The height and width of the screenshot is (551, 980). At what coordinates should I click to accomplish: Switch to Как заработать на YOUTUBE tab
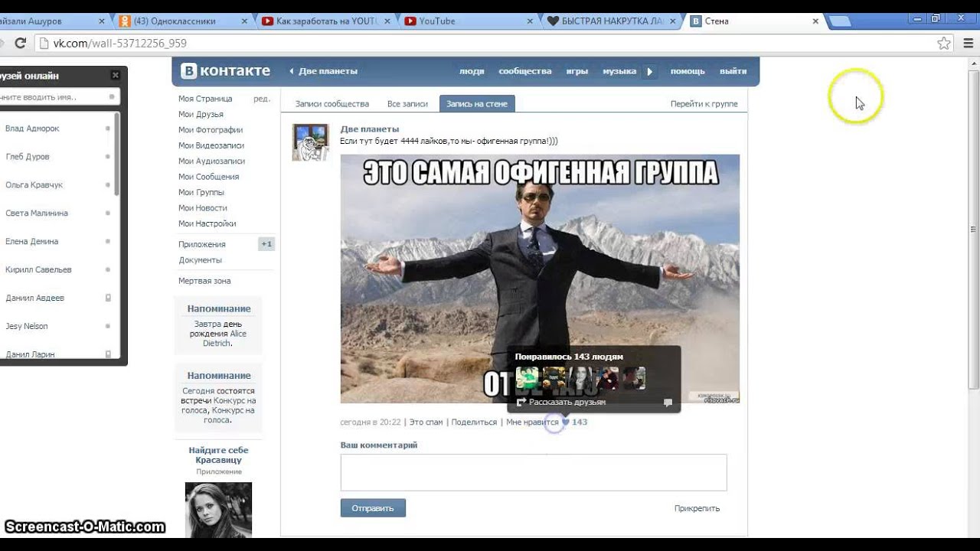pyautogui.click(x=327, y=21)
